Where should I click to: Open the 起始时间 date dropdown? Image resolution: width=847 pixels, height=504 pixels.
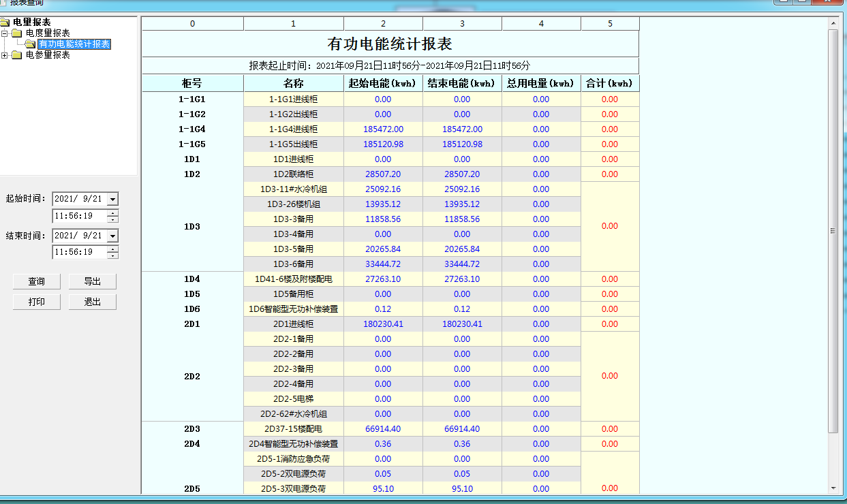pyautogui.click(x=112, y=199)
